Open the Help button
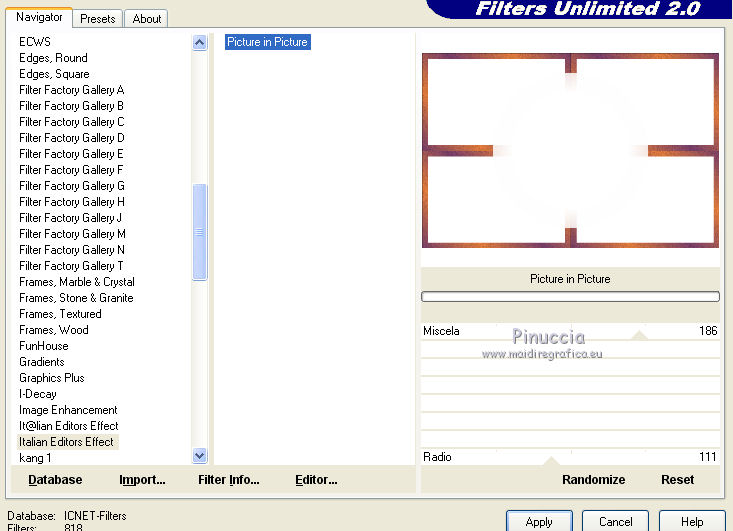This screenshot has height=531, width=733. (x=692, y=522)
